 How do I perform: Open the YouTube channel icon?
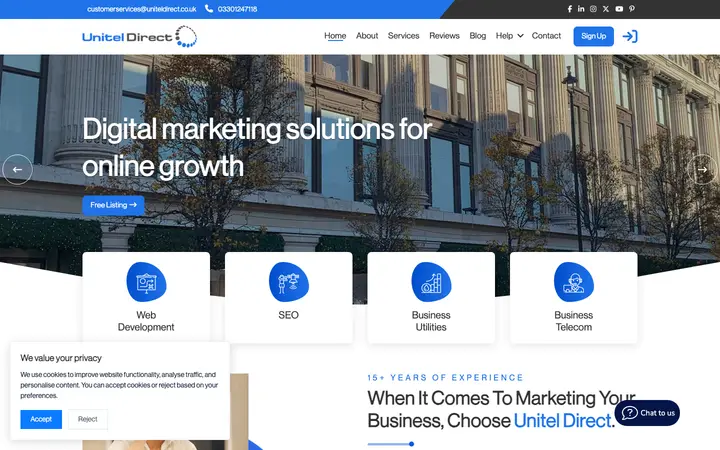point(619,9)
